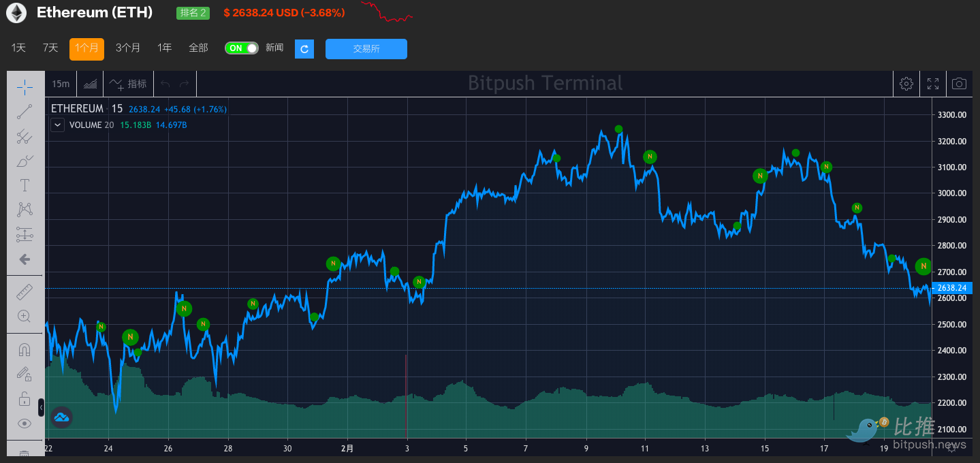Viewport: 980px width, 463px height.
Task: Open the 15m interval selector
Action: [59, 83]
